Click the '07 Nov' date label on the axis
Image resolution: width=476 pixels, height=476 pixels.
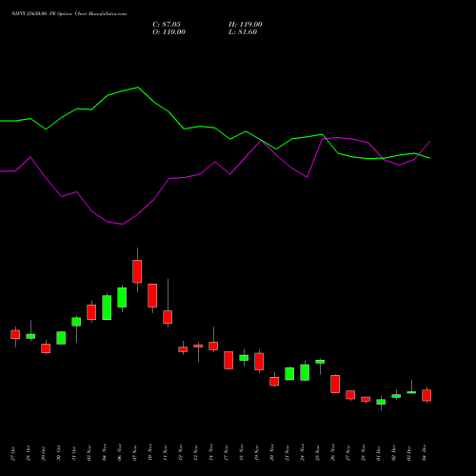pyautogui.click(x=135, y=453)
